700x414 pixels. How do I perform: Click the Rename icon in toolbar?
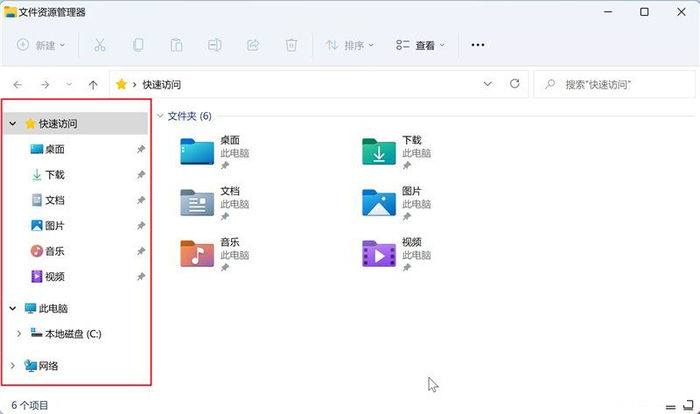point(214,45)
